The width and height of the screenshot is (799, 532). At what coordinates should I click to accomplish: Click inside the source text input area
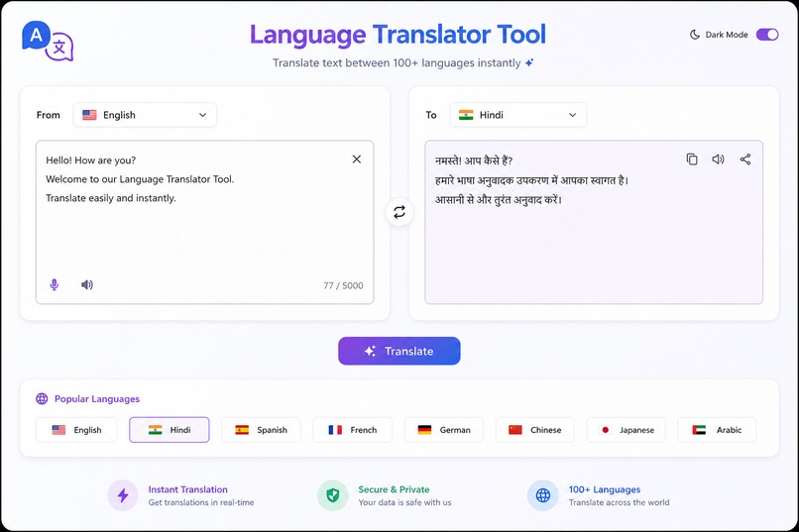point(205,223)
